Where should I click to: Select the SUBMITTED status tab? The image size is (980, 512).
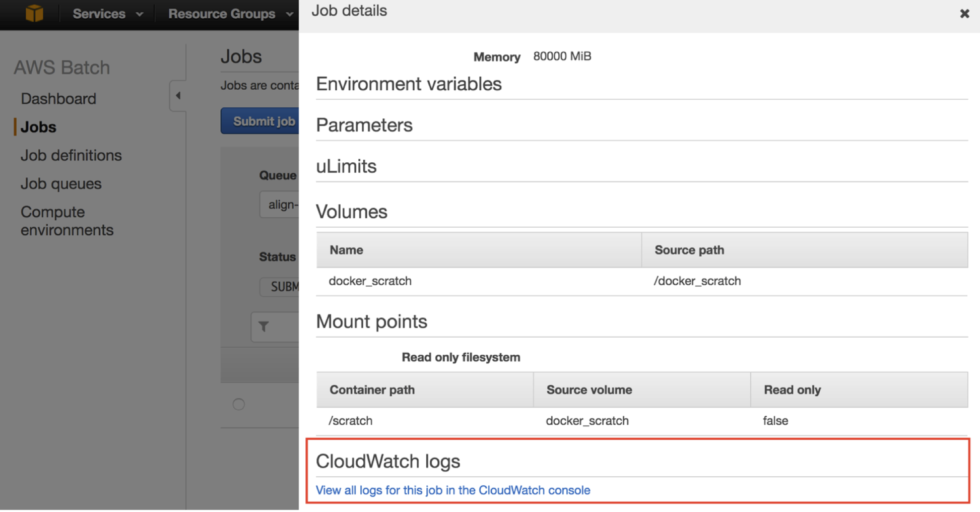pos(281,287)
